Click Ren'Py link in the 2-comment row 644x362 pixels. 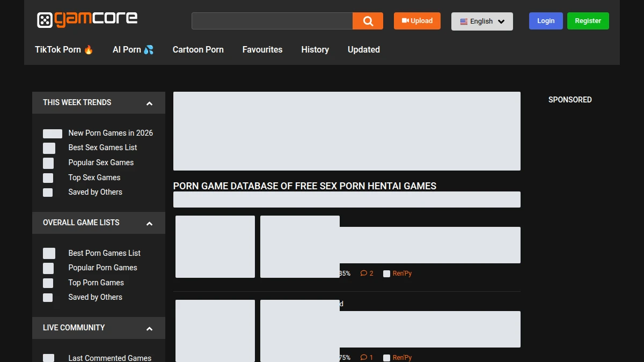tap(402, 274)
